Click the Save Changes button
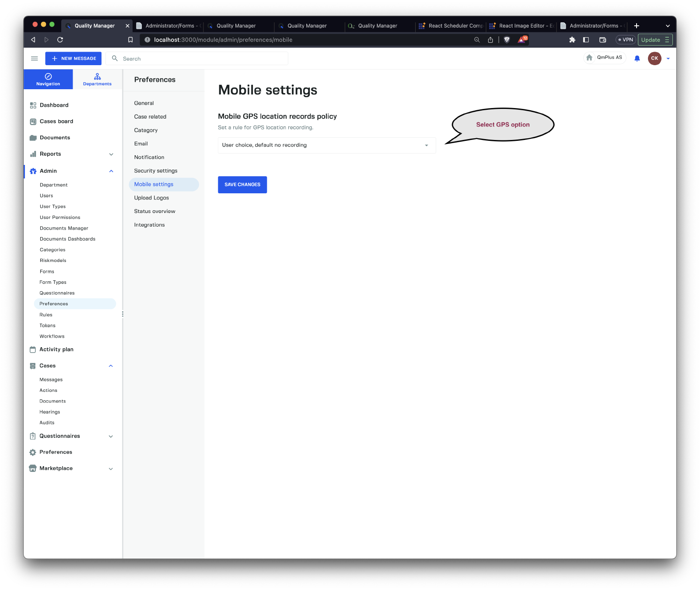The image size is (700, 590). pos(242,185)
